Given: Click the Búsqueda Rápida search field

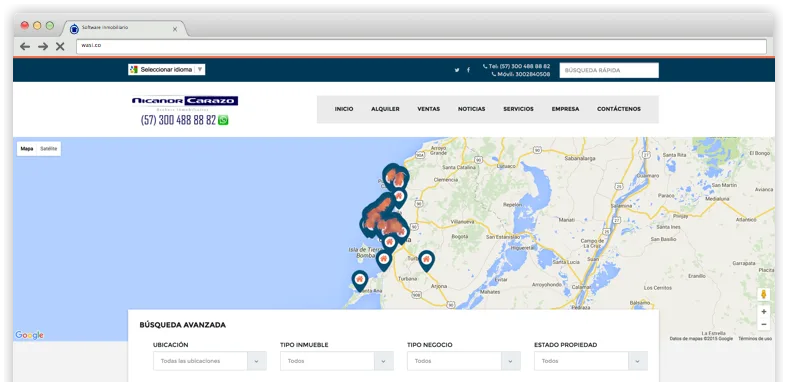Looking at the screenshot, I should (x=609, y=70).
